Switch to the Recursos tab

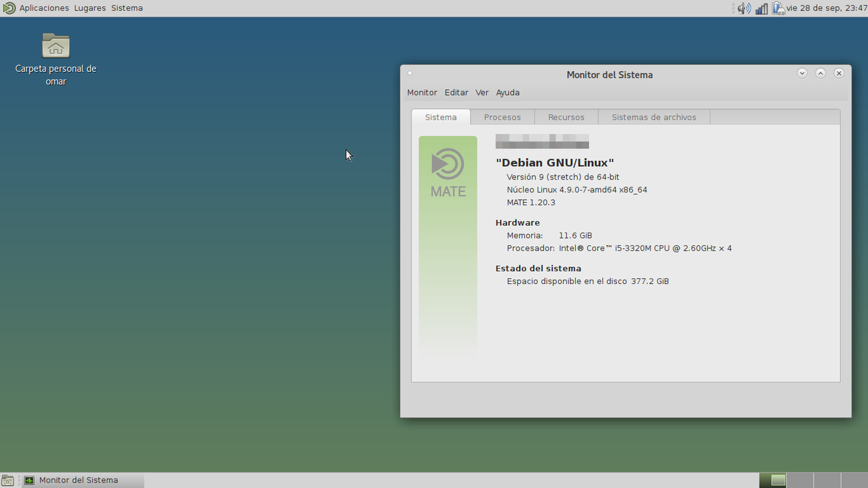tap(566, 117)
